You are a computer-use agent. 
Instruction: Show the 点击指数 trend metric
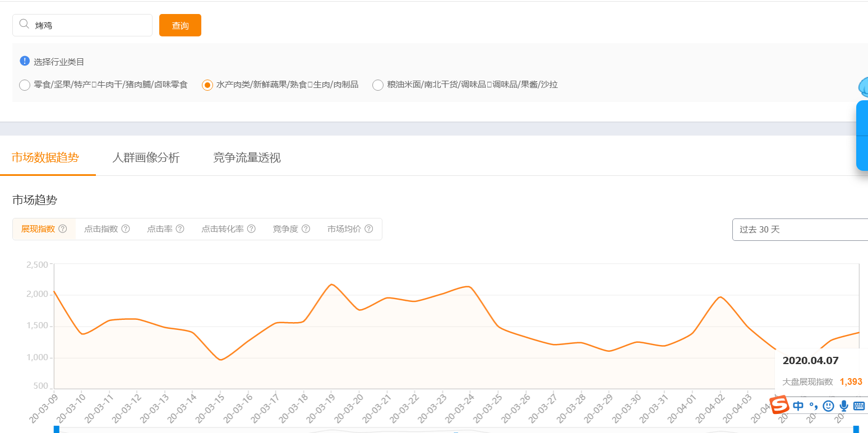[x=101, y=229]
